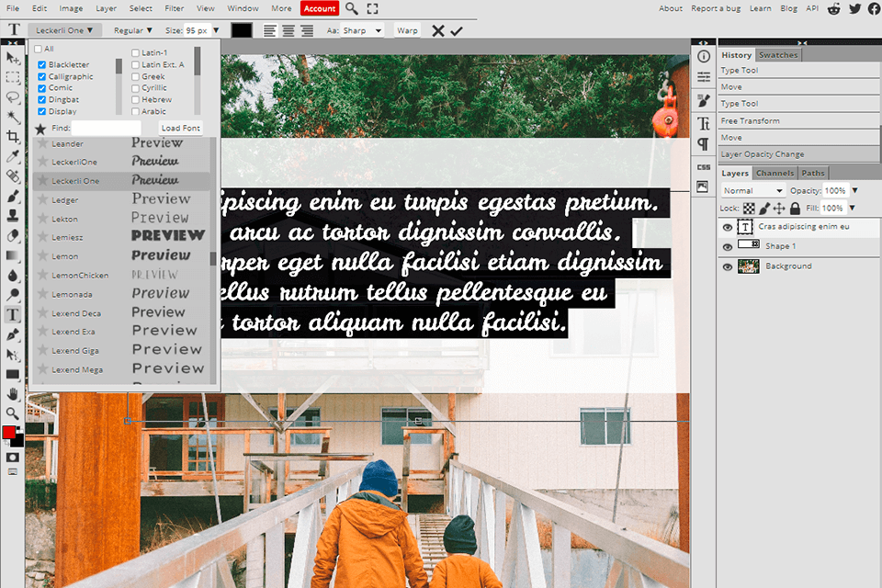The width and height of the screenshot is (882, 588).
Task: Click the CSS panel icon
Action: [x=703, y=167]
